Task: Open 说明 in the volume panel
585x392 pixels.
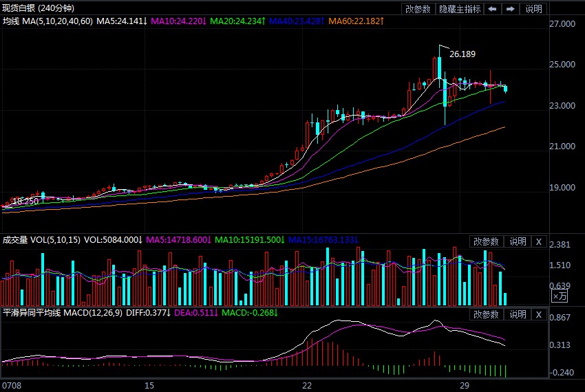Action: coord(518,241)
